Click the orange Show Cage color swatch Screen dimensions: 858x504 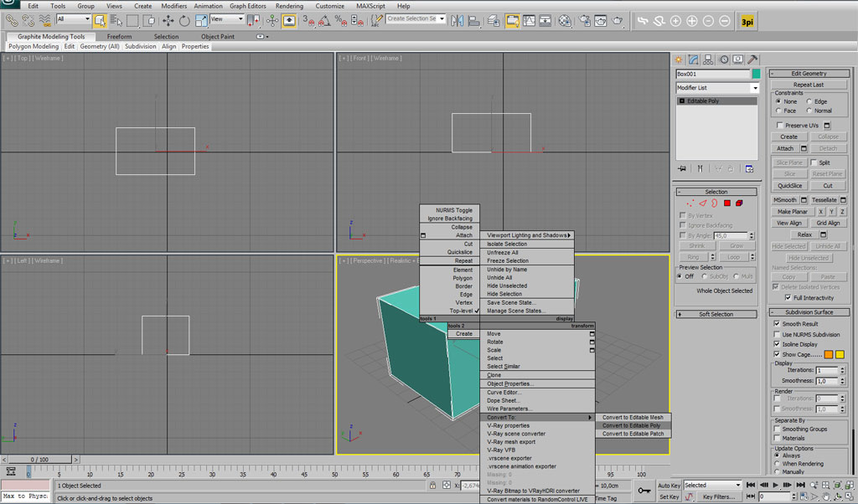coord(829,355)
